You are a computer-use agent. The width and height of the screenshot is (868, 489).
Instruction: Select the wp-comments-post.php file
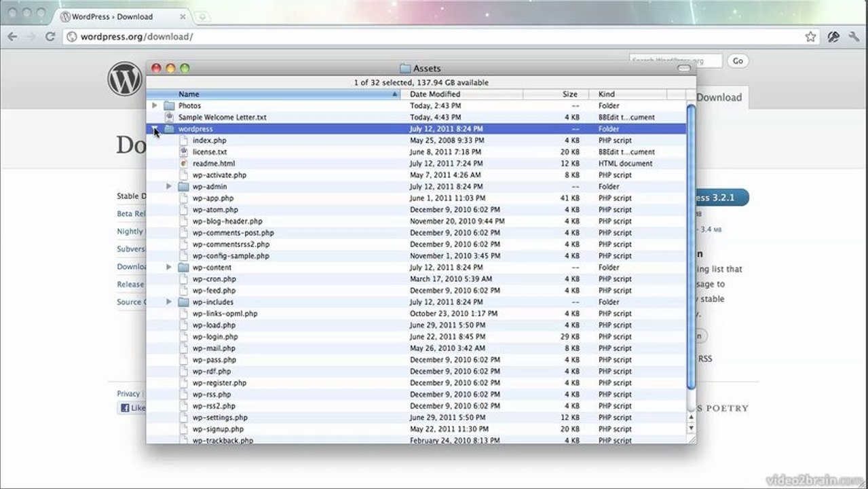click(233, 233)
